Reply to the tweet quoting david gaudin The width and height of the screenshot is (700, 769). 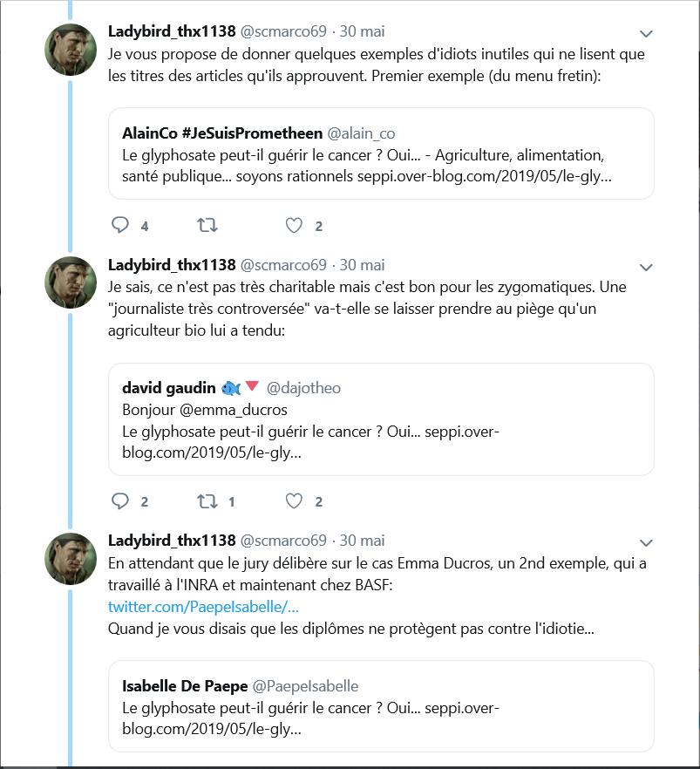120,501
